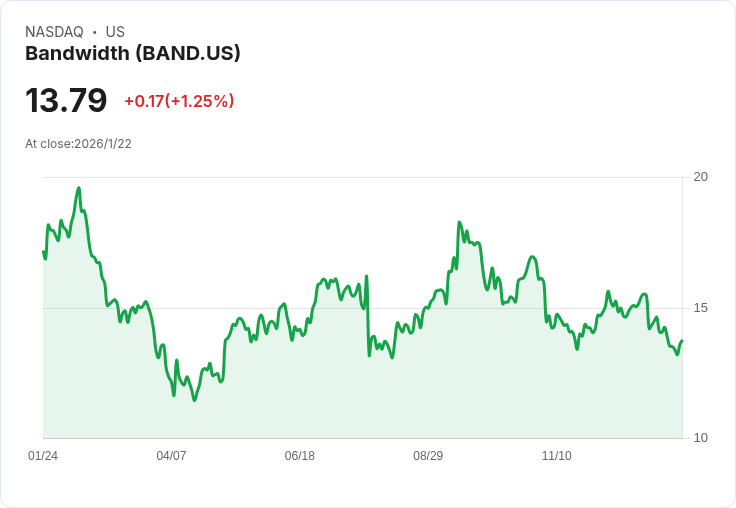Click the 15 value on price axis
This screenshot has width=736, height=508.
click(701, 308)
